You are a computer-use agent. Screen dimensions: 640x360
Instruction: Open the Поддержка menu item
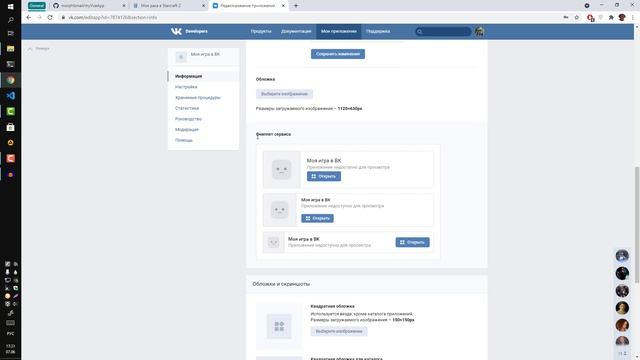(378, 31)
